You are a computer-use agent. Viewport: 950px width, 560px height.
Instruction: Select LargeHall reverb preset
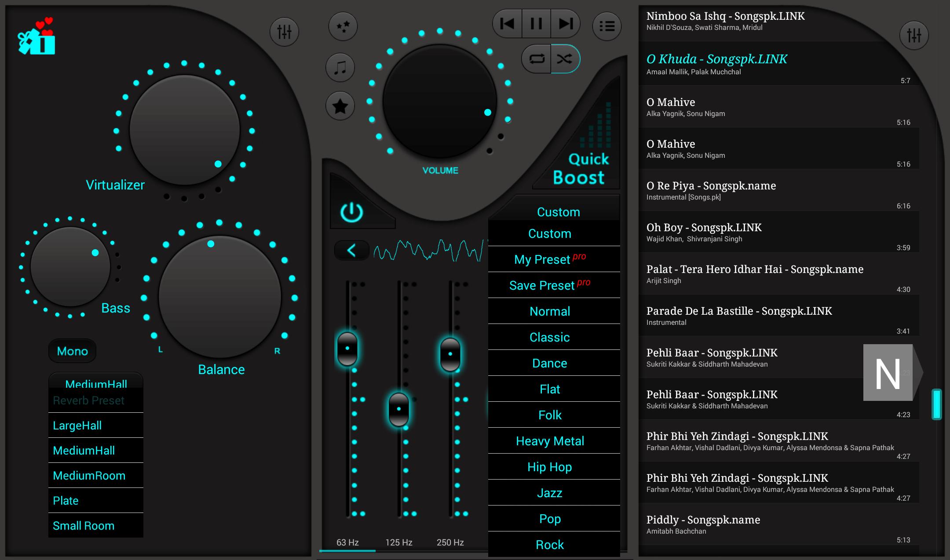pyautogui.click(x=96, y=425)
